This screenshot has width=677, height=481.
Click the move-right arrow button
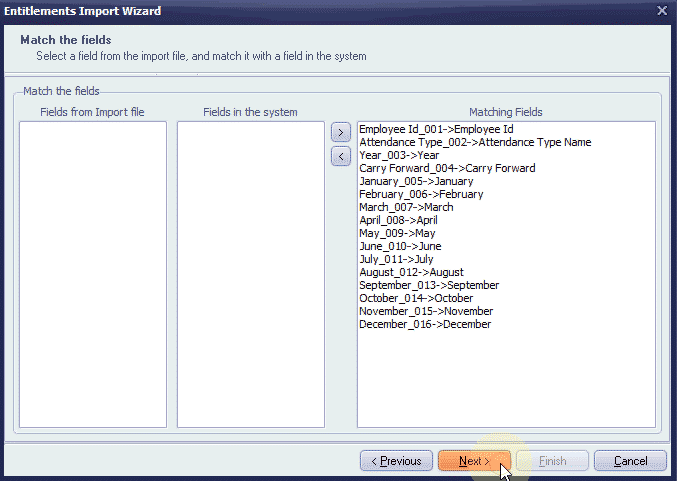(341, 132)
